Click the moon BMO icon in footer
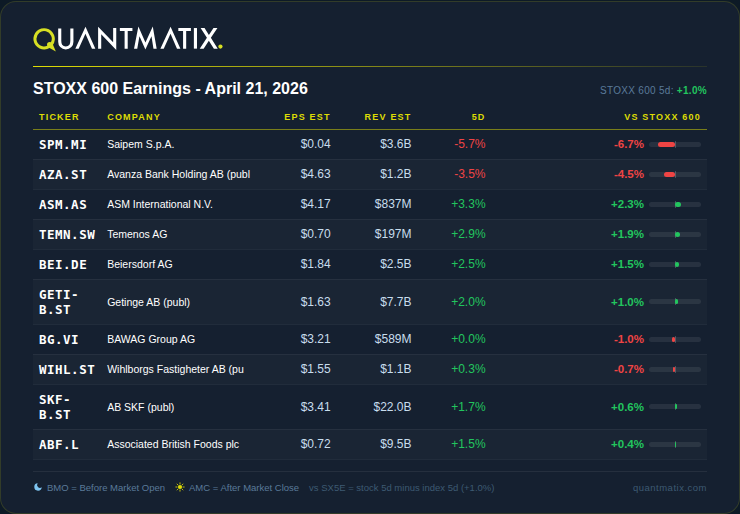 click(38, 487)
